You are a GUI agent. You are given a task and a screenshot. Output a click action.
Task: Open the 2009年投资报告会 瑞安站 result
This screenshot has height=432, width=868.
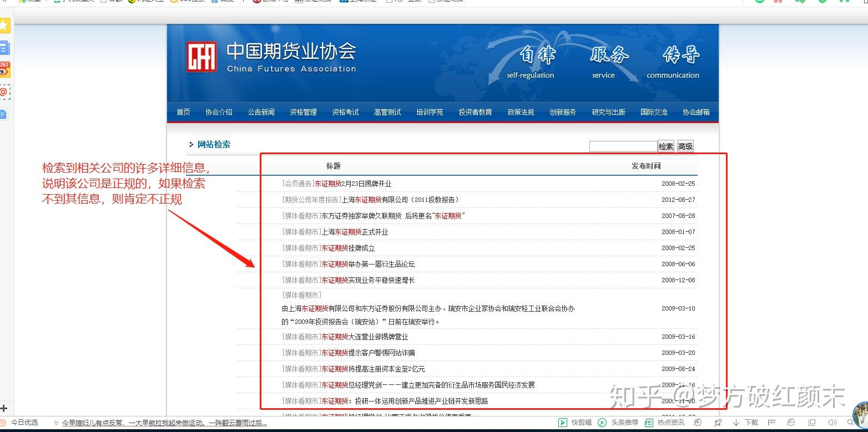pyautogui.click(x=428, y=315)
